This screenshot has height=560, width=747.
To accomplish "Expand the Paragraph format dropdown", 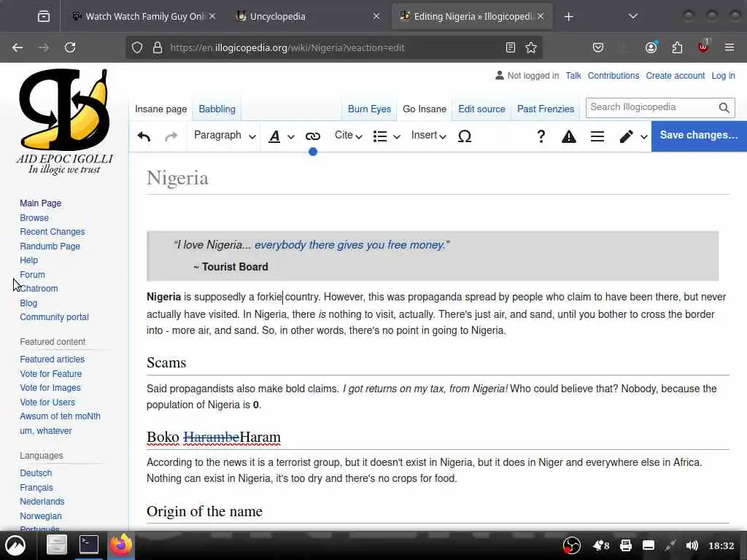I will [225, 136].
